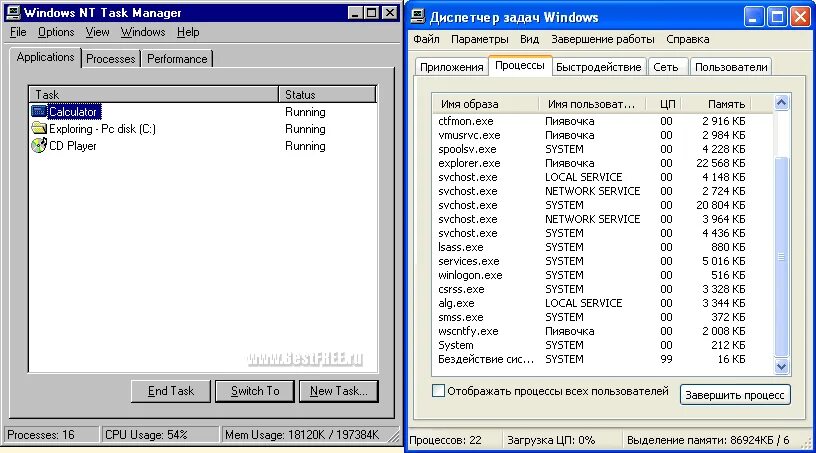
Task: Click the process list vertical scrollbar thumb
Action: click(781, 257)
